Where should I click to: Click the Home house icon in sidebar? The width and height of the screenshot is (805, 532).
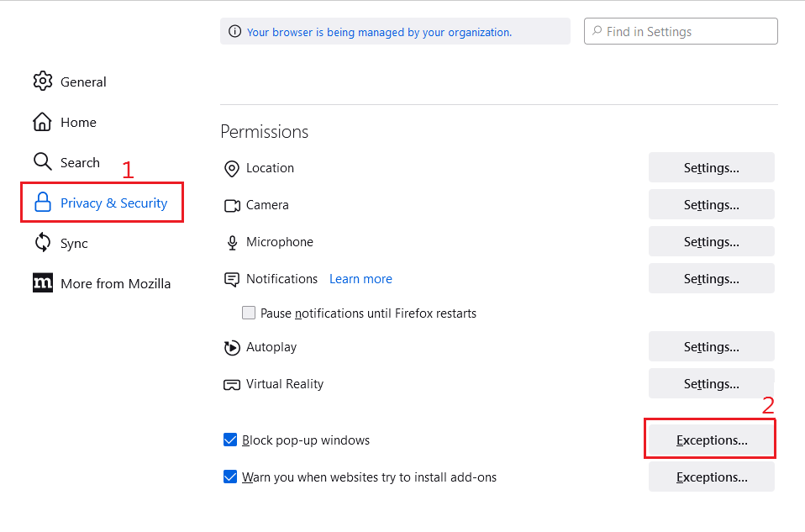[x=42, y=122]
